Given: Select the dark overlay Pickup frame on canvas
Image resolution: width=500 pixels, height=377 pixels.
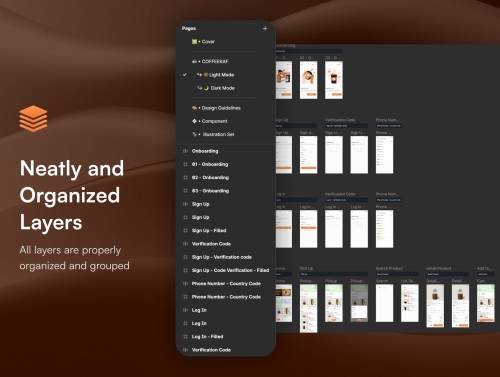Looking at the screenshot, I should pyautogui.click(x=359, y=303).
